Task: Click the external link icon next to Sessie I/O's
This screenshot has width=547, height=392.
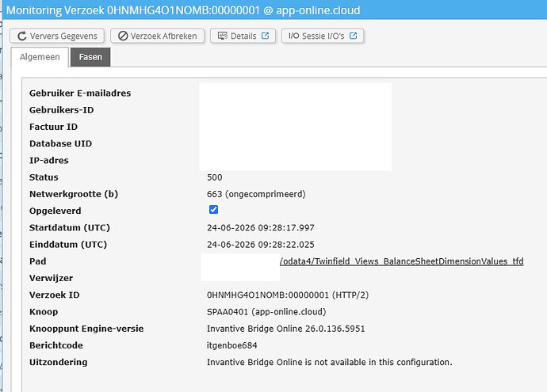Action: pyautogui.click(x=353, y=36)
